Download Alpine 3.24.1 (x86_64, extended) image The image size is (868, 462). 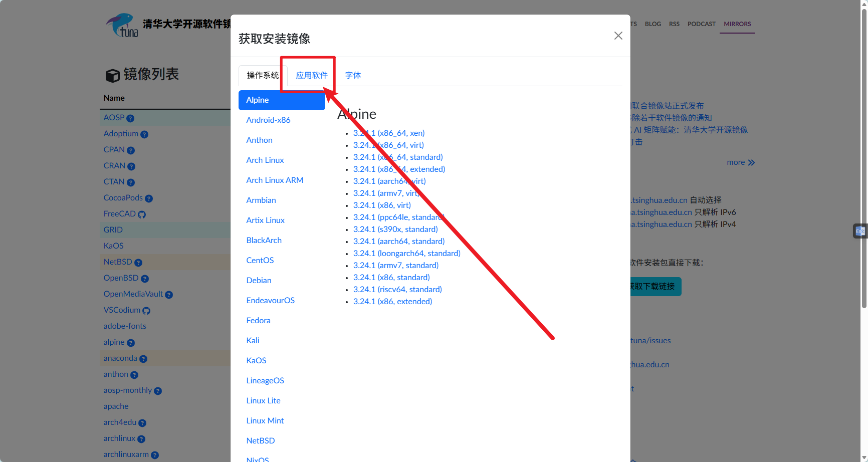pos(399,169)
